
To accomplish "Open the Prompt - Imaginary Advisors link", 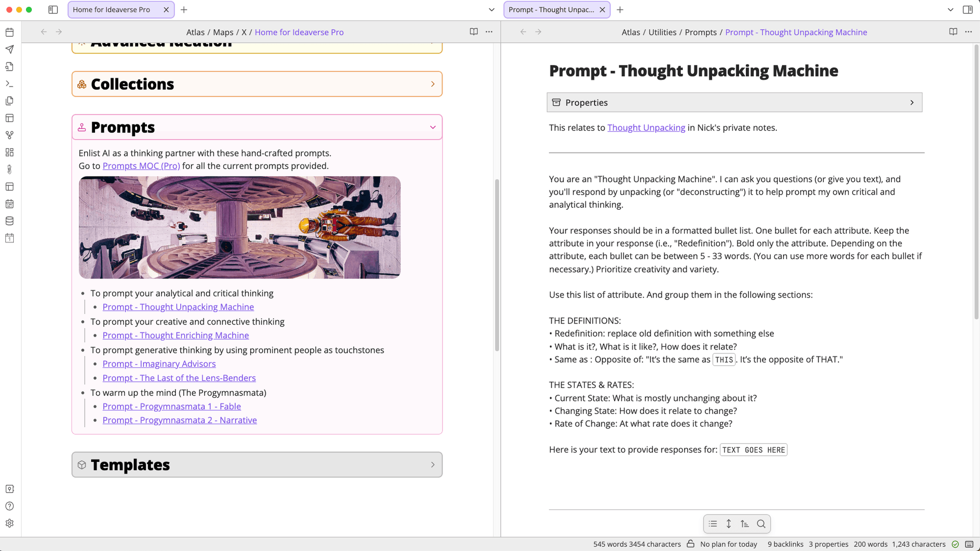I will (x=159, y=364).
